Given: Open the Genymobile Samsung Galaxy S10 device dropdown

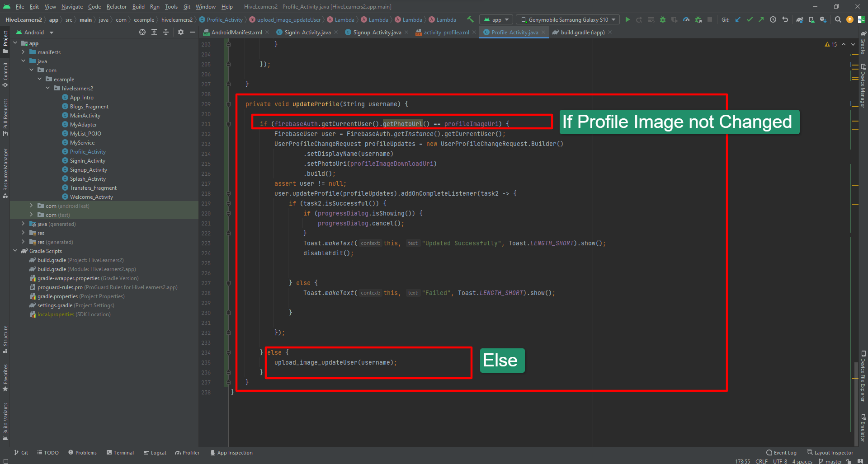Looking at the screenshot, I should 568,19.
